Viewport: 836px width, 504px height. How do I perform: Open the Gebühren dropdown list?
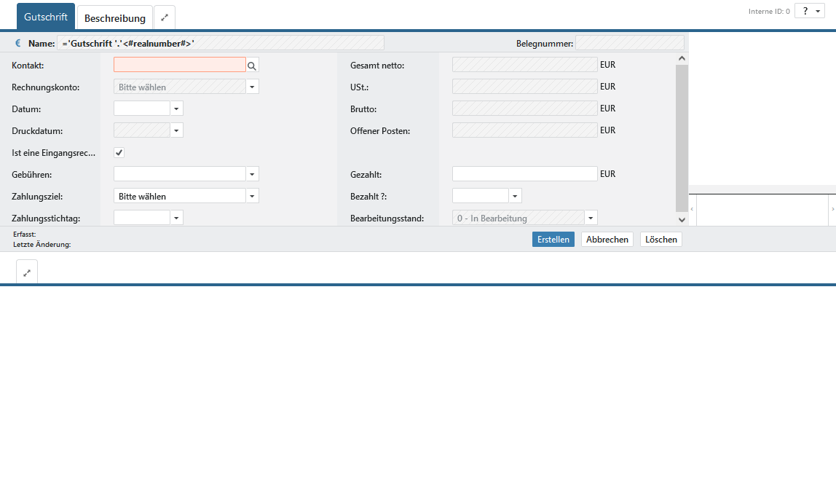click(x=252, y=174)
